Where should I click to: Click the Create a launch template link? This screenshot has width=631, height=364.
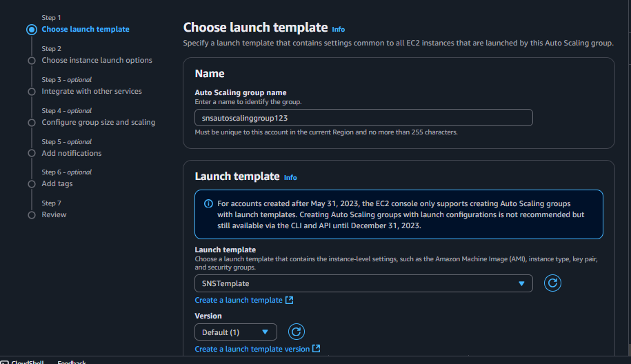coord(239,301)
